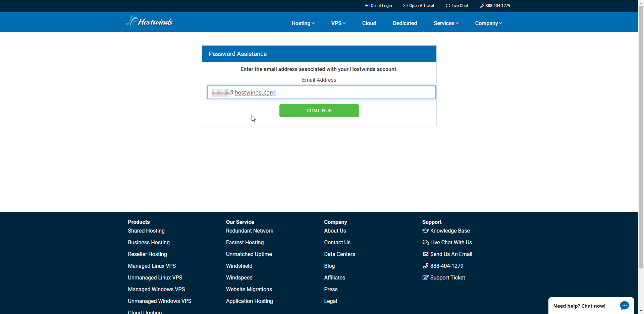The width and height of the screenshot is (644, 314).
Task: Open Shared Hosting footer link
Action: pyautogui.click(x=146, y=231)
